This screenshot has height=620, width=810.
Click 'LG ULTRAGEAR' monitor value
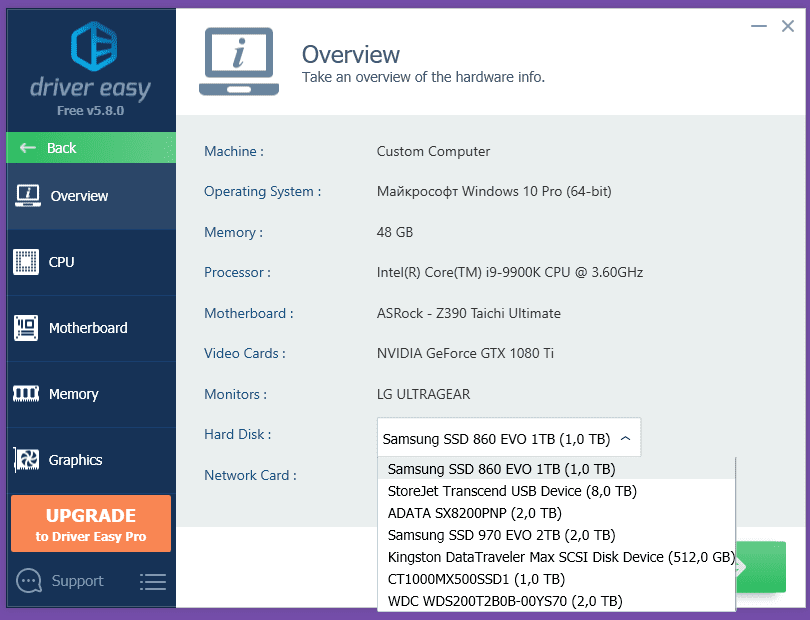424,394
